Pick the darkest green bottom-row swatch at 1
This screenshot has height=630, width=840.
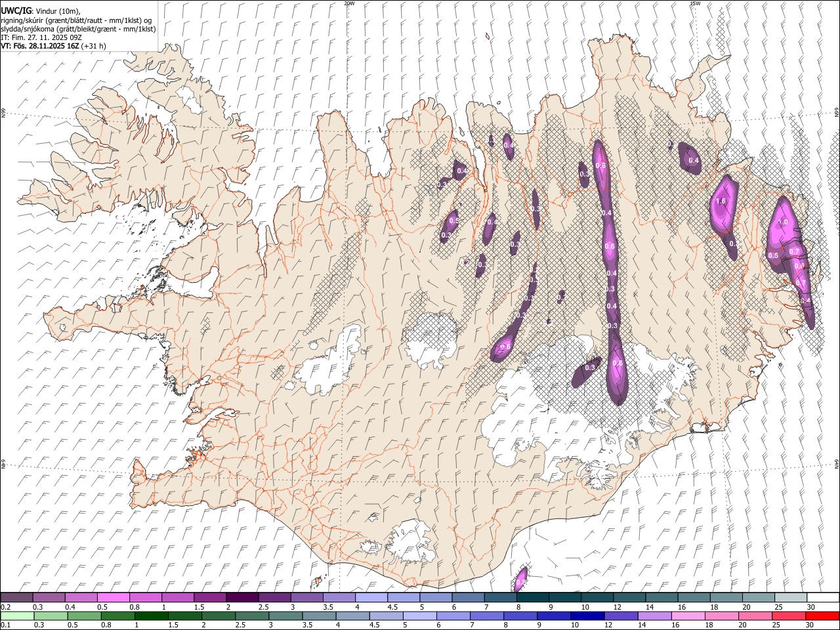[152, 616]
